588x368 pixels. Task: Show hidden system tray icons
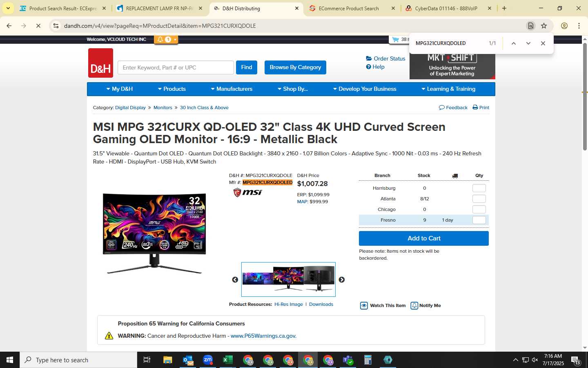(515, 360)
